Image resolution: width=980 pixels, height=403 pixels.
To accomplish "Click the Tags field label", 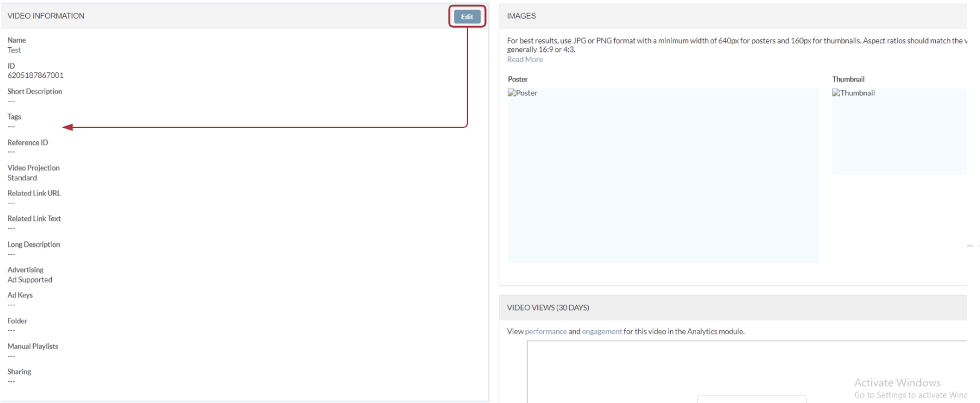I will pos(14,117).
